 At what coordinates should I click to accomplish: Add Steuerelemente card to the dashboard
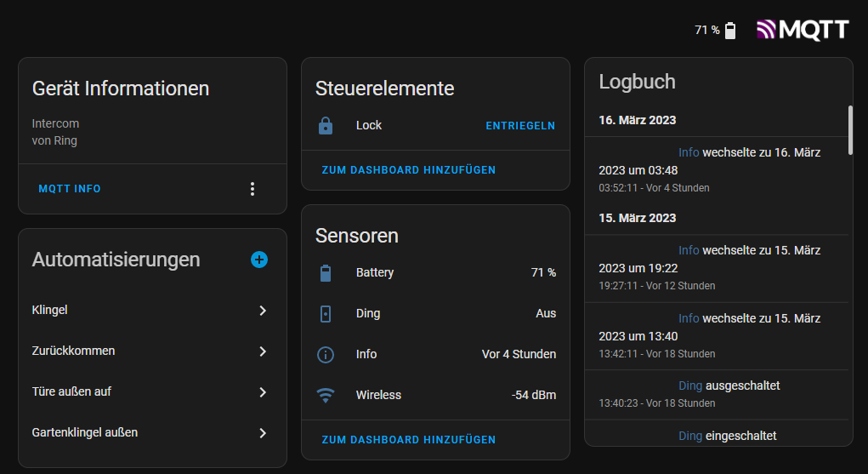(409, 170)
